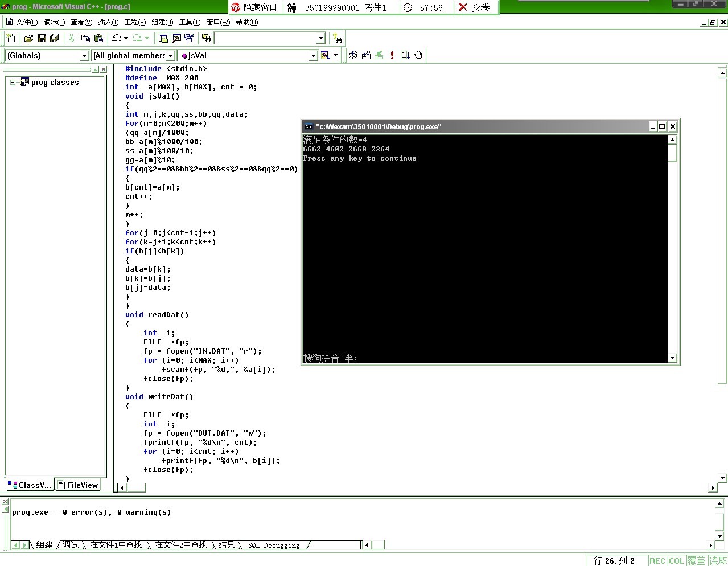The height and width of the screenshot is (566, 728).
Task: Save the current file with floppy icon
Action: (x=42, y=38)
